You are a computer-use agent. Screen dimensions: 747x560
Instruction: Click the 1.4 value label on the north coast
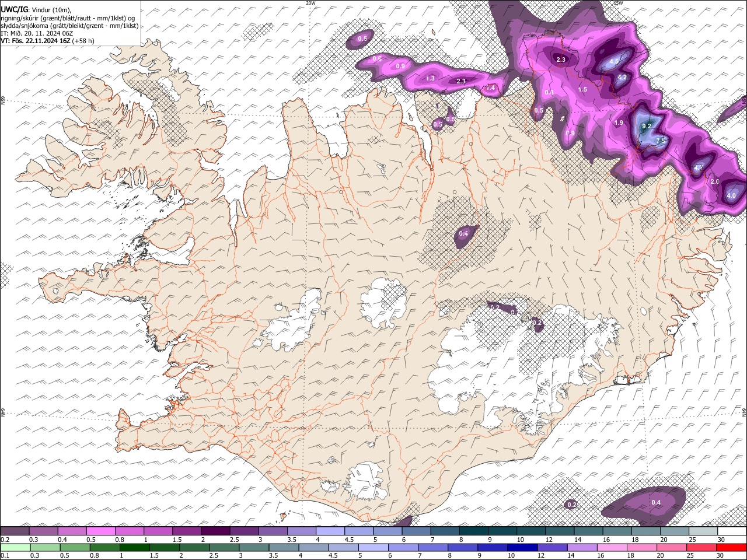(491, 88)
